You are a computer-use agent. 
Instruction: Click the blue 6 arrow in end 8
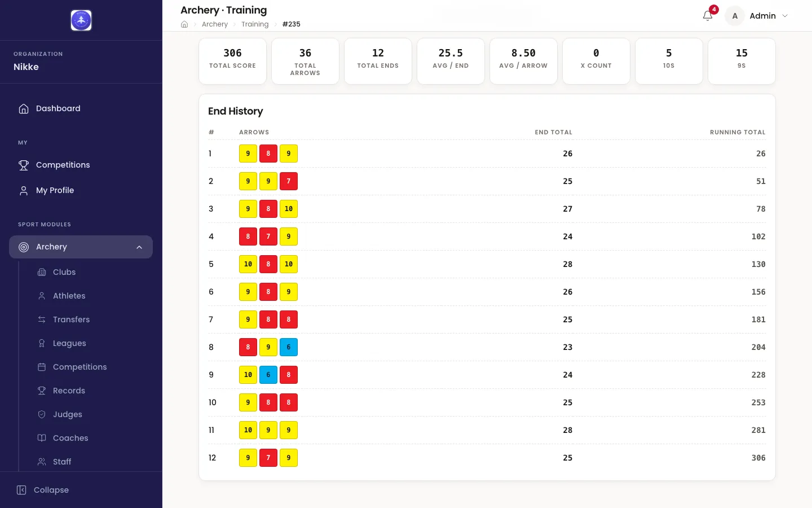coord(289,347)
